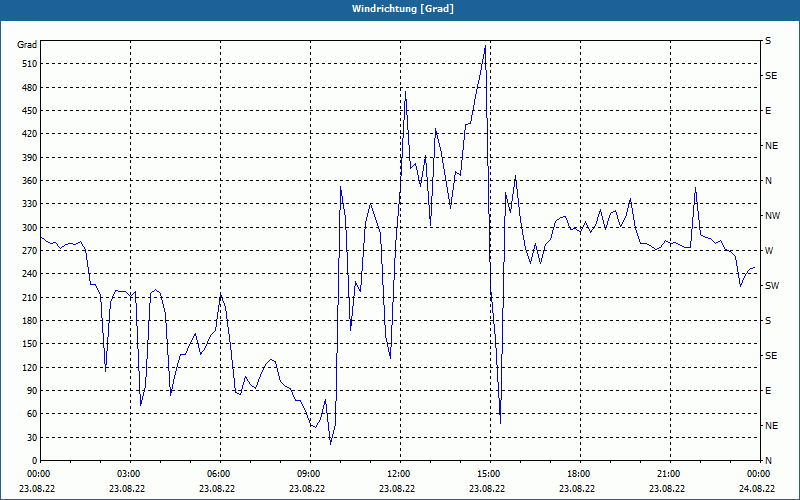Select the 23.08.22 date under 12:00
The height and width of the screenshot is (500, 800).
click(x=397, y=488)
